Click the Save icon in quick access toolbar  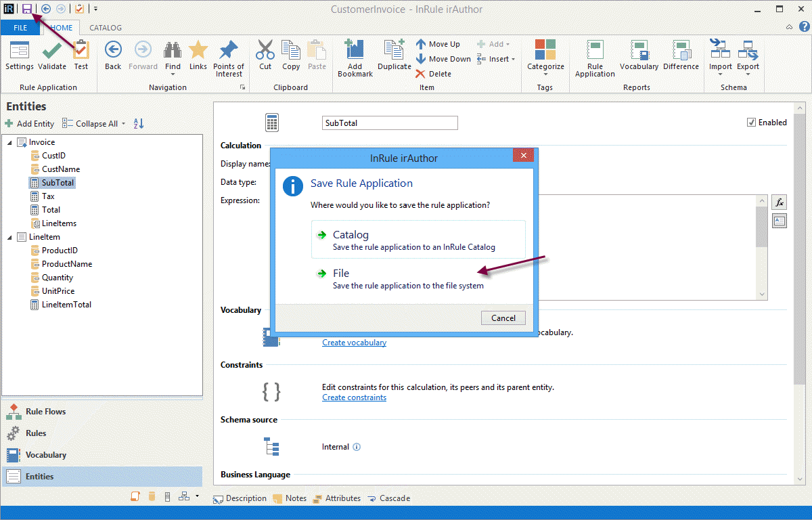(x=27, y=9)
